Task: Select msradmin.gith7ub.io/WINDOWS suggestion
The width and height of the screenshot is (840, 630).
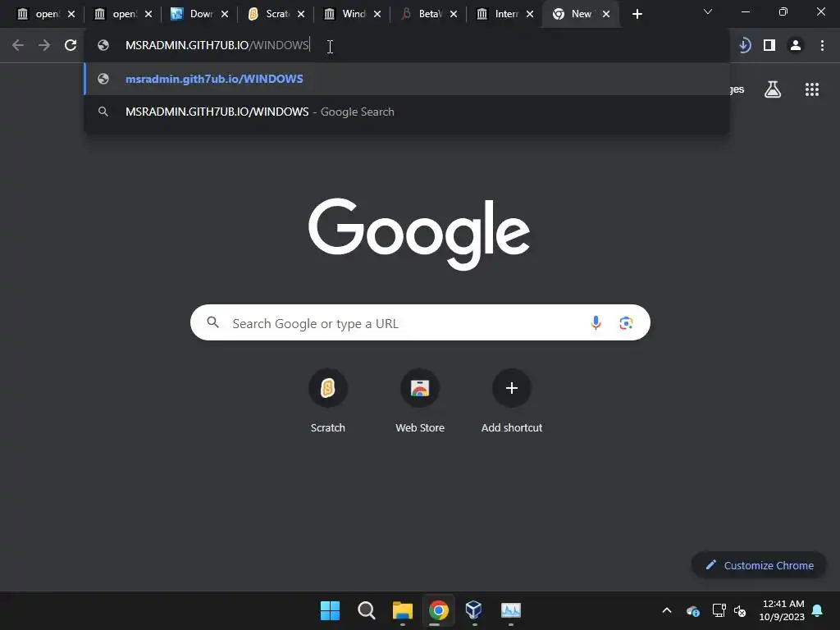Action: click(x=407, y=79)
